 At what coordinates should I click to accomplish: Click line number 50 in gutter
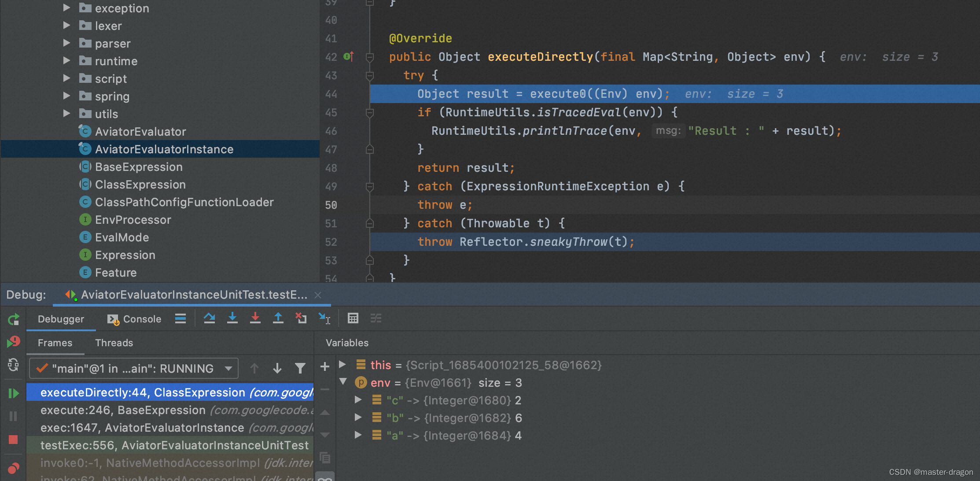click(x=331, y=205)
